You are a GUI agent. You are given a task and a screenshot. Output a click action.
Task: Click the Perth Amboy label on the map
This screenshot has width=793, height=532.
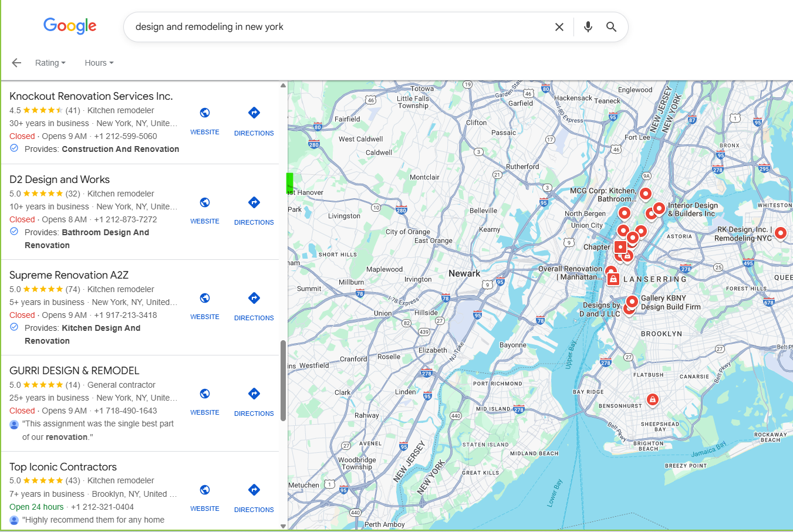[x=384, y=524]
